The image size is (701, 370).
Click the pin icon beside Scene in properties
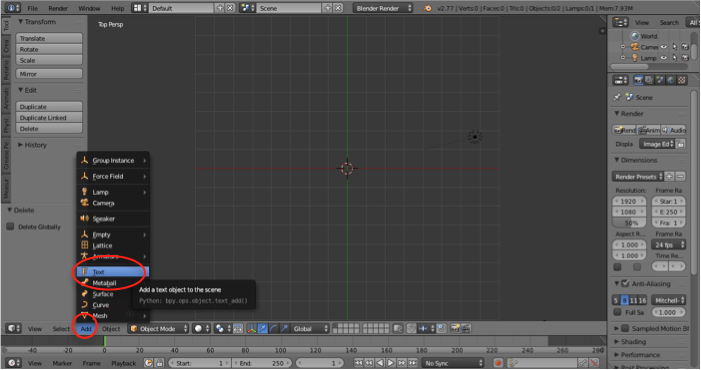click(617, 97)
